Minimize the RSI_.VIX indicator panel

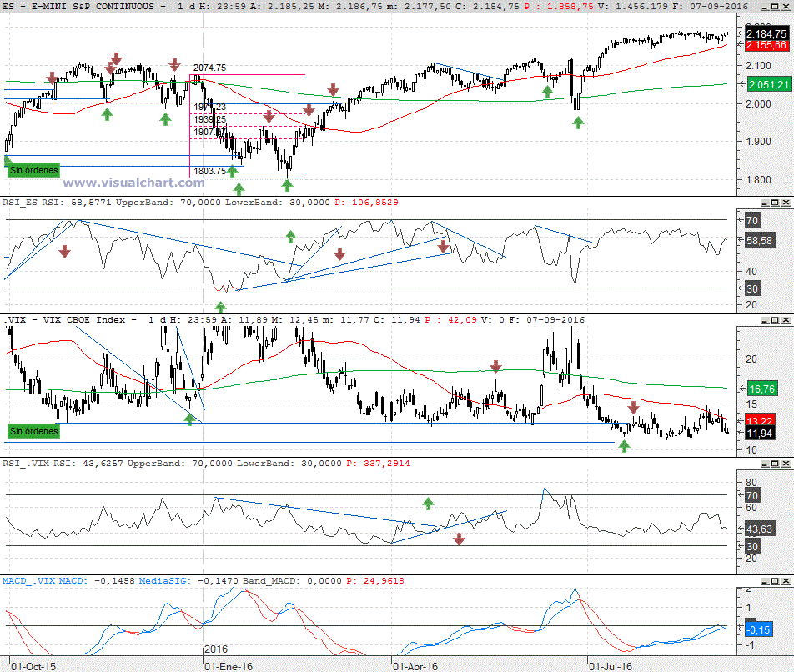[765, 464]
